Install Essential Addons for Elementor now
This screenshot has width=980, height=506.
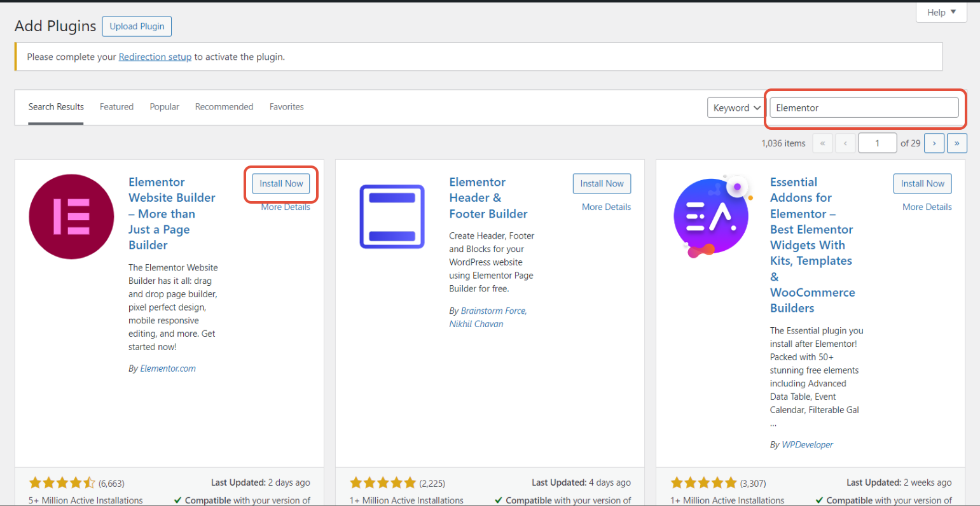922,183
